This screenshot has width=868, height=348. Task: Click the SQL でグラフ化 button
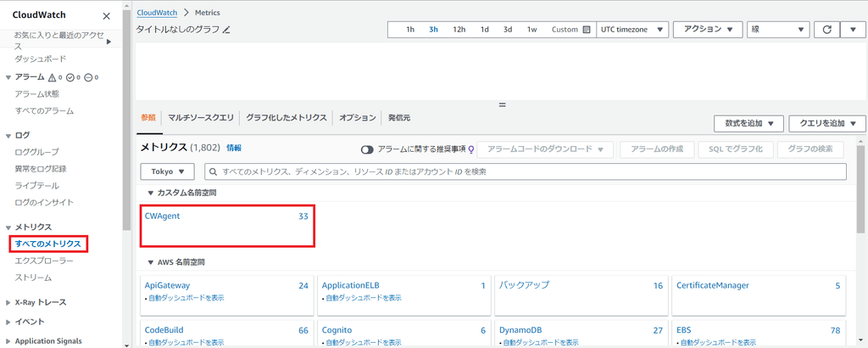pos(735,149)
